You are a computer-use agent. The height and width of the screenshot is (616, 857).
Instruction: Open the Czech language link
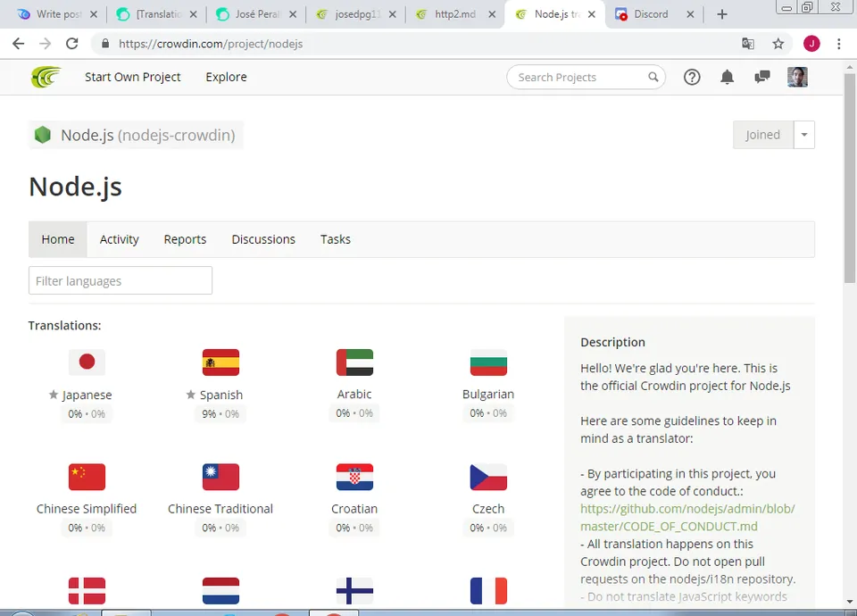488,509
